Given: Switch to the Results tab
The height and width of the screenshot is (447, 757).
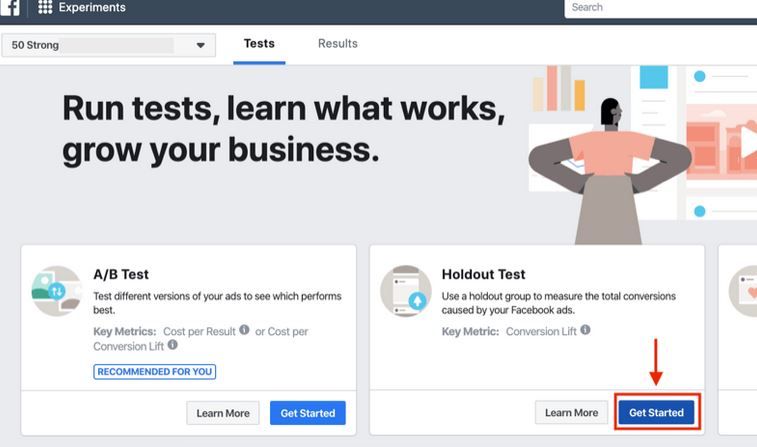Looking at the screenshot, I should pyautogui.click(x=337, y=44).
